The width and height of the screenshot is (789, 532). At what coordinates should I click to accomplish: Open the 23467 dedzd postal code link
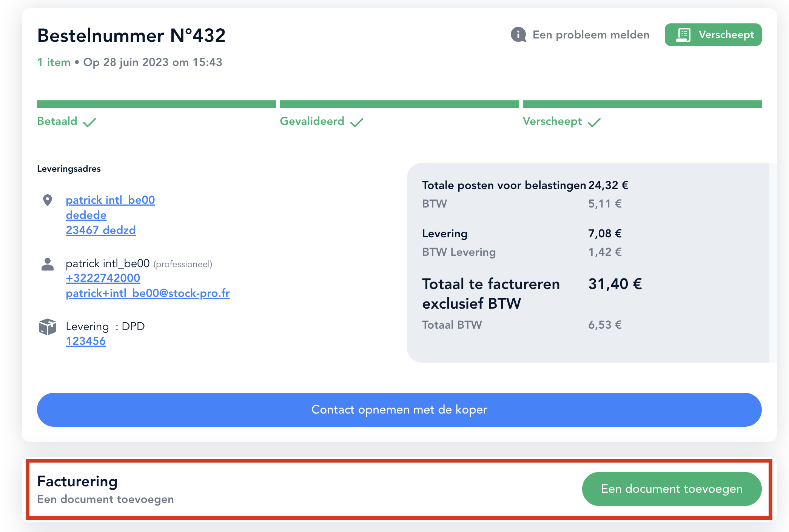pyautogui.click(x=101, y=230)
